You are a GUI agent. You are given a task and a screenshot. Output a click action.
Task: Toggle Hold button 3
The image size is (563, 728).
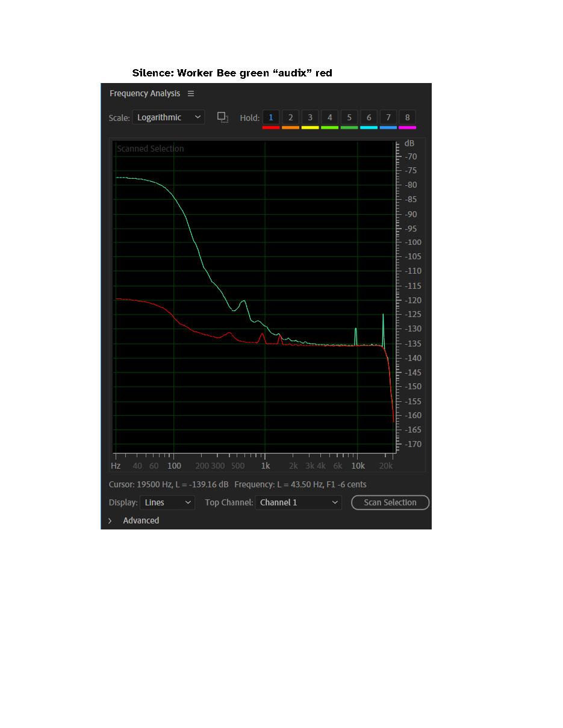(310, 117)
